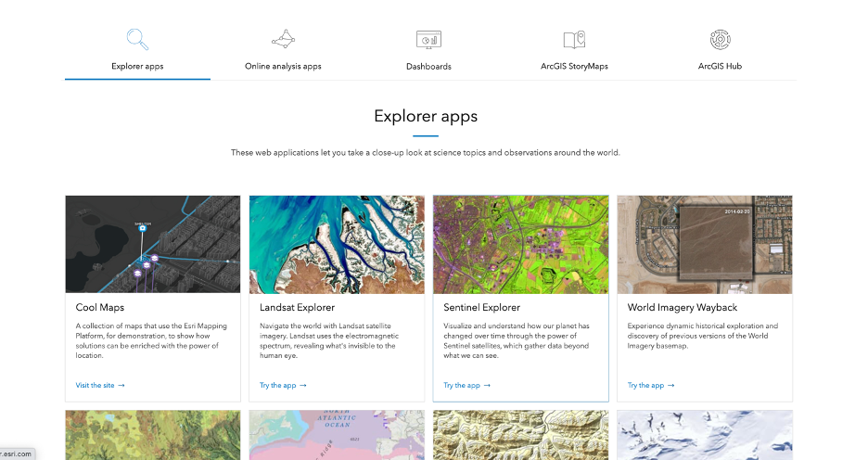Click the World Imagery Wayback description paragraph
Image resolution: width=868 pixels, height=460 pixels.
tap(703, 336)
